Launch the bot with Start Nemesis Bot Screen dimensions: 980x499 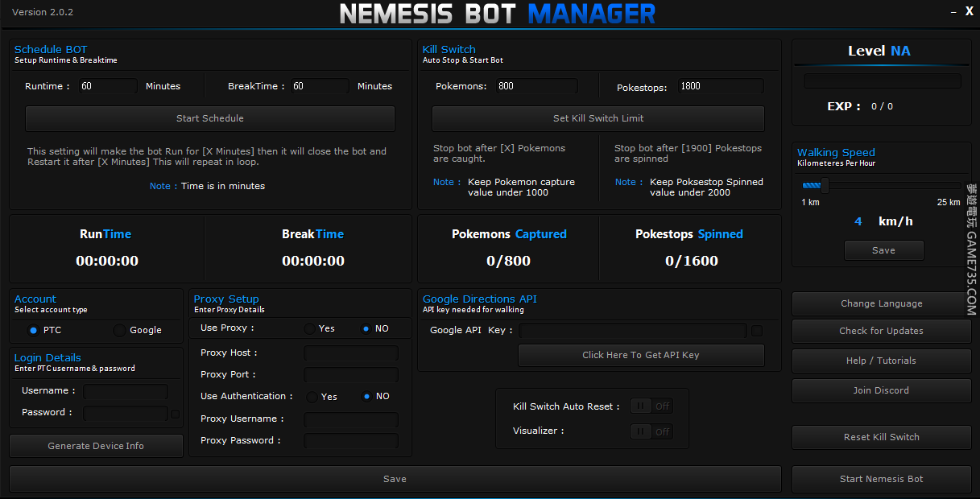881,479
